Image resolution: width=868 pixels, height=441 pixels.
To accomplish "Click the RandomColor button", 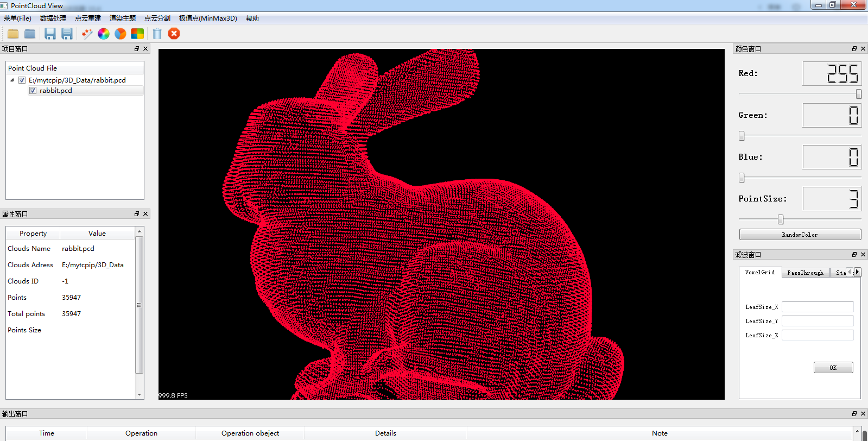I will pos(800,235).
